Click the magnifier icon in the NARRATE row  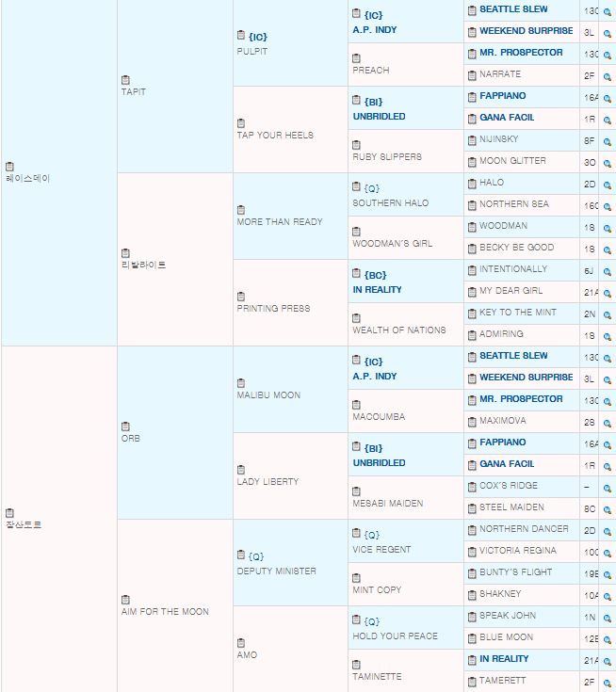tap(608, 74)
